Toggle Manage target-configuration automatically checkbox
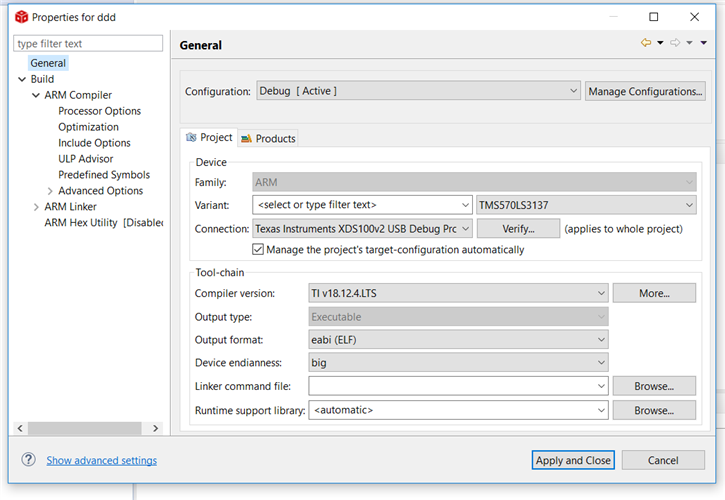This screenshot has height=500, width=725. tap(258, 250)
